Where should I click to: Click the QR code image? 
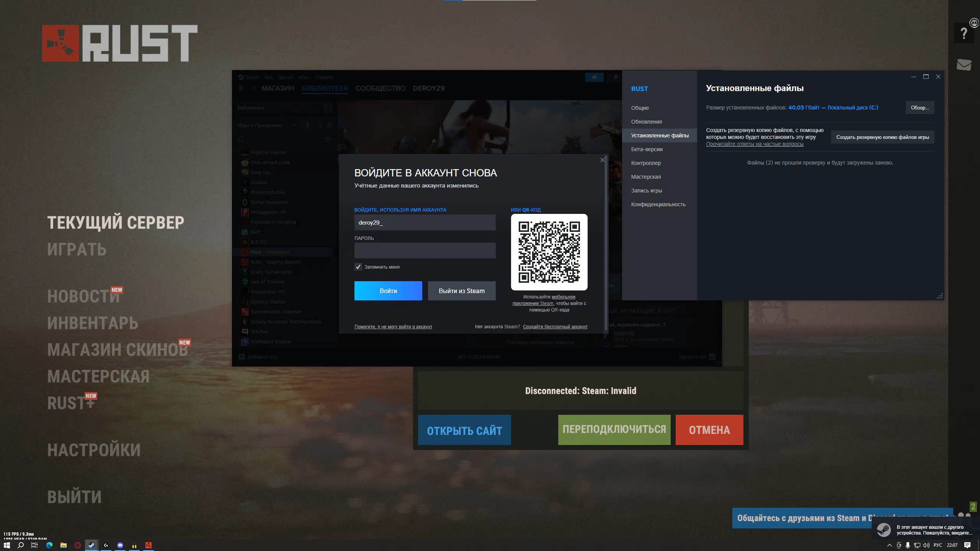[x=549, y=252]
